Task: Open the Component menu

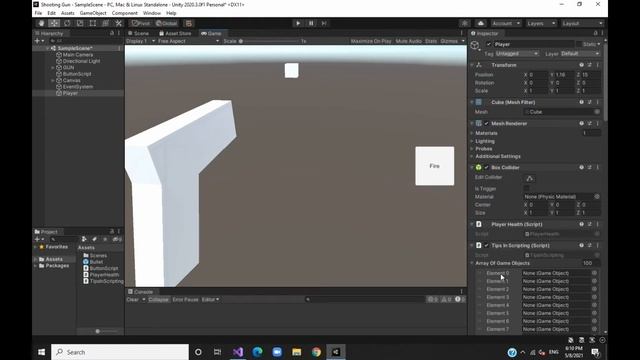Action: click(124, 13)
